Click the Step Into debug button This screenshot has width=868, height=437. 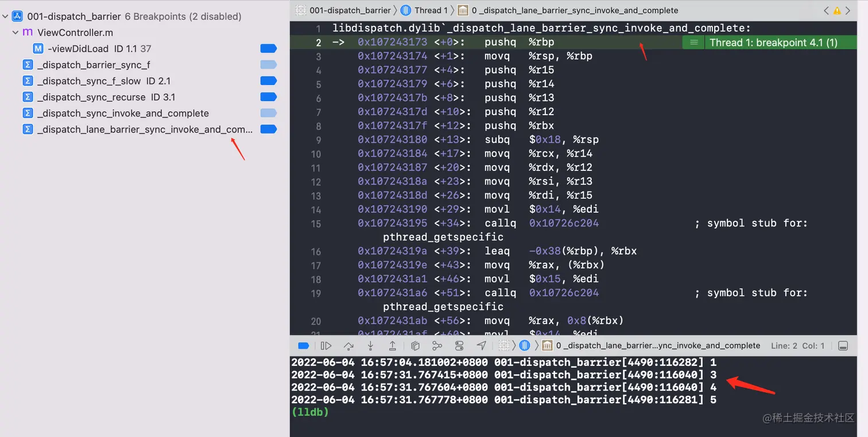(x=370, y=345)
